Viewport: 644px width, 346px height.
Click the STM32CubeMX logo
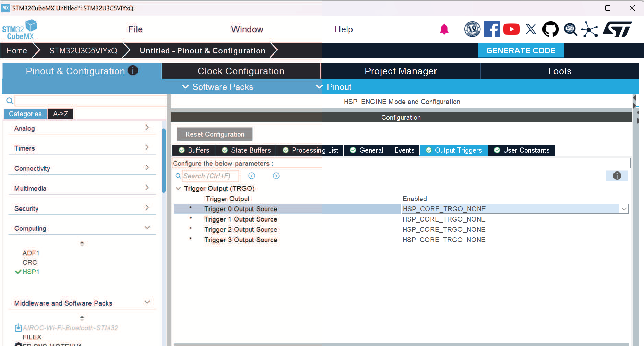pyautogui.click(x=20, y=29)
